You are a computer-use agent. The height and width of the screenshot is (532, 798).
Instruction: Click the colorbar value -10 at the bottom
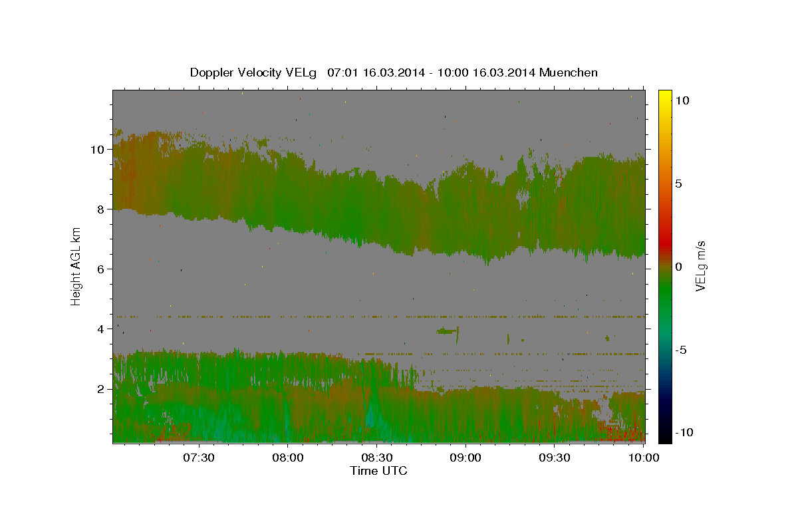(x=684, y=432)
